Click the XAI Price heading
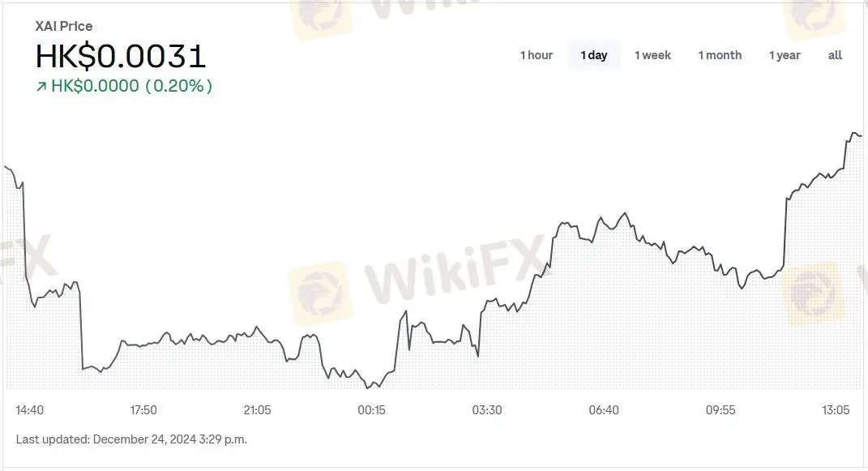 coord(64,26)
